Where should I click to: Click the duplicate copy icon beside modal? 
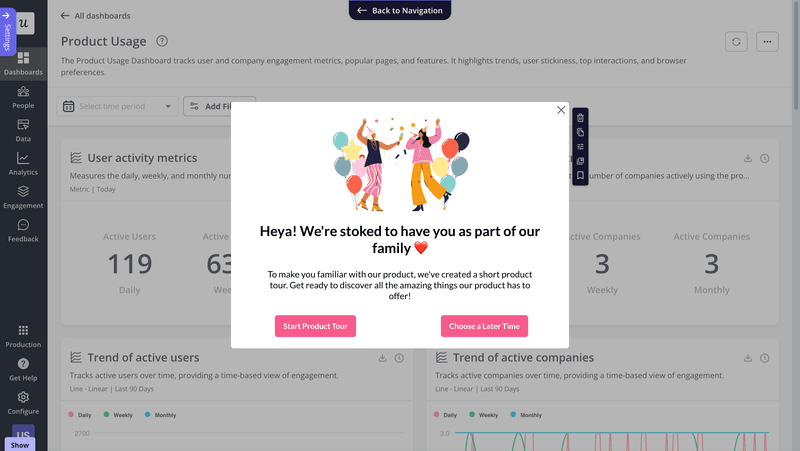click(580, 132)
